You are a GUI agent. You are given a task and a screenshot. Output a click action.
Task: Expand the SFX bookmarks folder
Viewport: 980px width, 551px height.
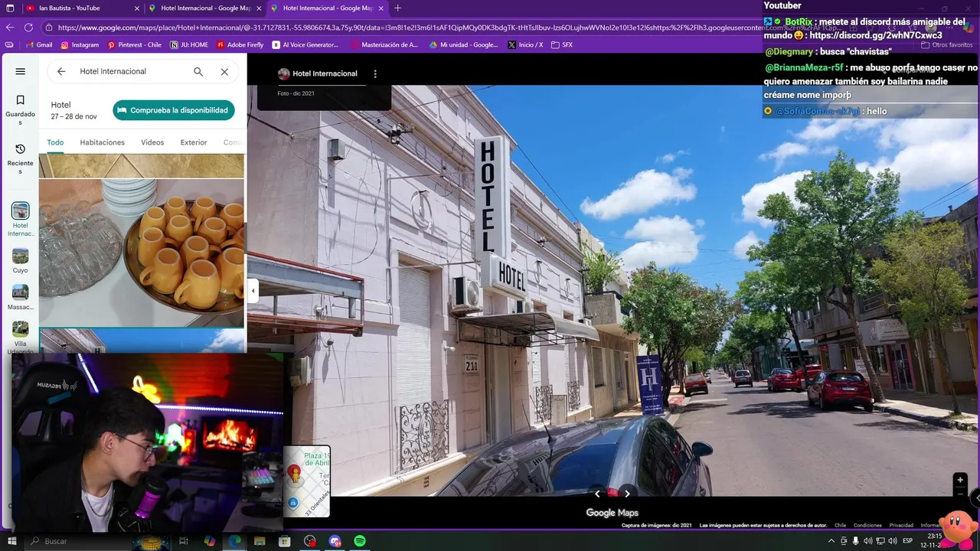coord(562,45)
